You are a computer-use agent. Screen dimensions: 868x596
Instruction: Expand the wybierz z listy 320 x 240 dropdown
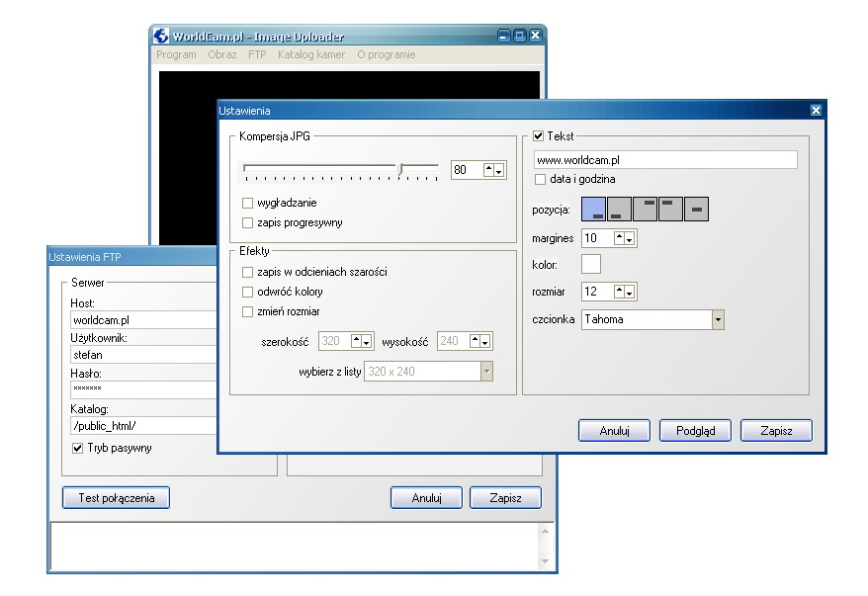click(485, 372)
